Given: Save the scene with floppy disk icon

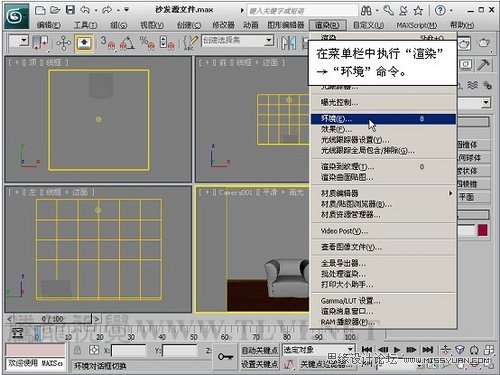Looking at the screenshot, I should coord(70,10).
